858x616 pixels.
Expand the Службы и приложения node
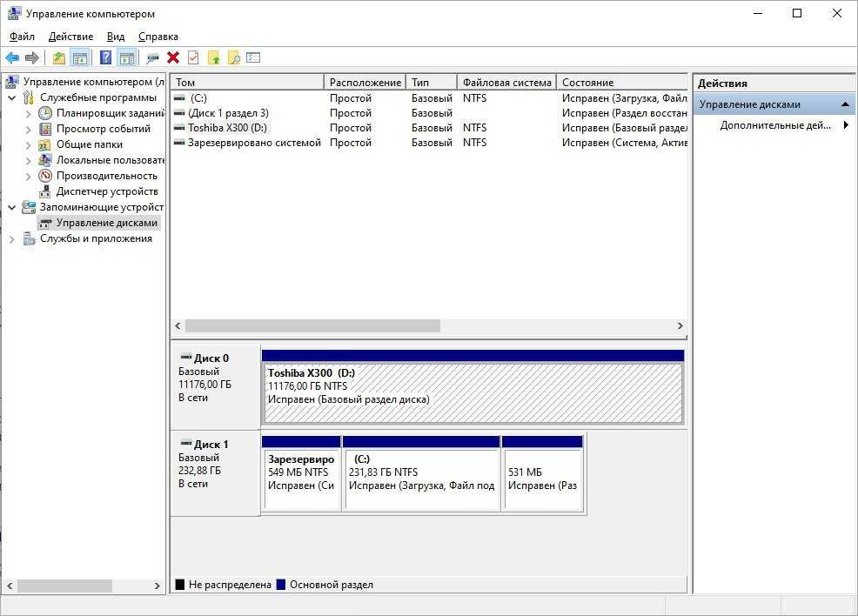click(x=12, y=238)
